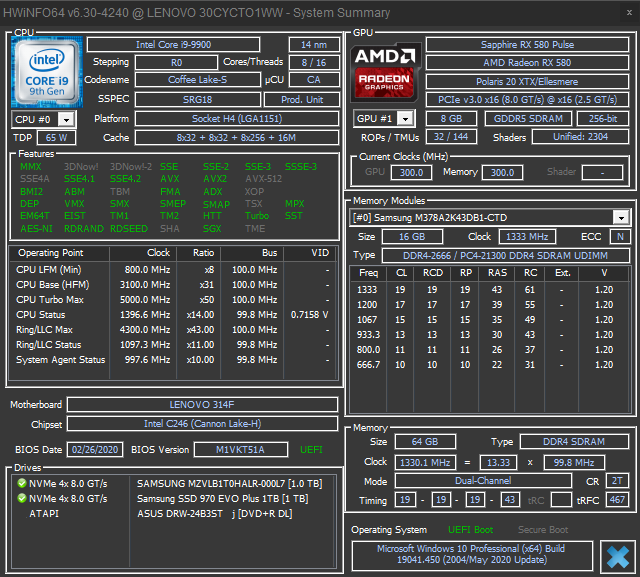Click the Ratio column header
Viewport: 640px width, 577px height.
click(199, 253)
